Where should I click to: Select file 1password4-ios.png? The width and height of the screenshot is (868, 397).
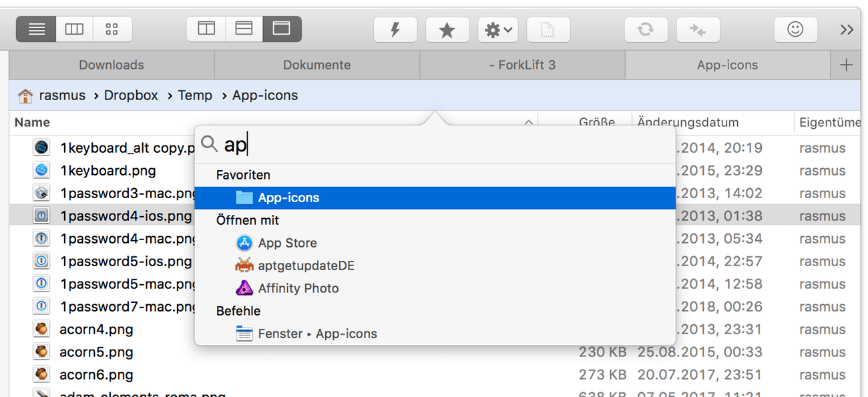coord(126,216)
